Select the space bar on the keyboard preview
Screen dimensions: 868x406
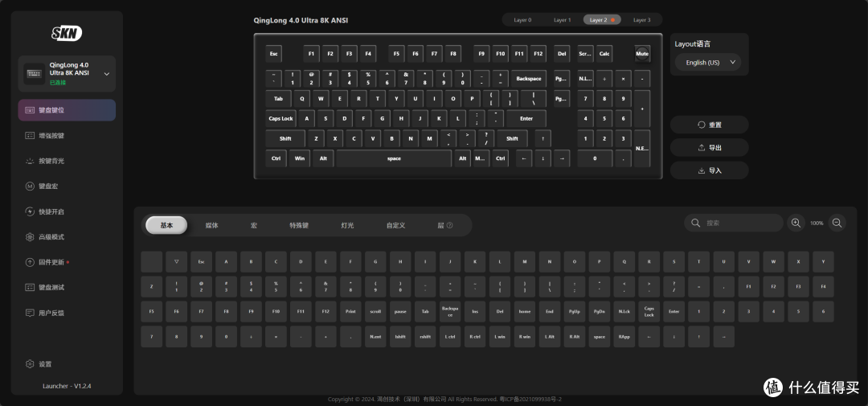394,158
